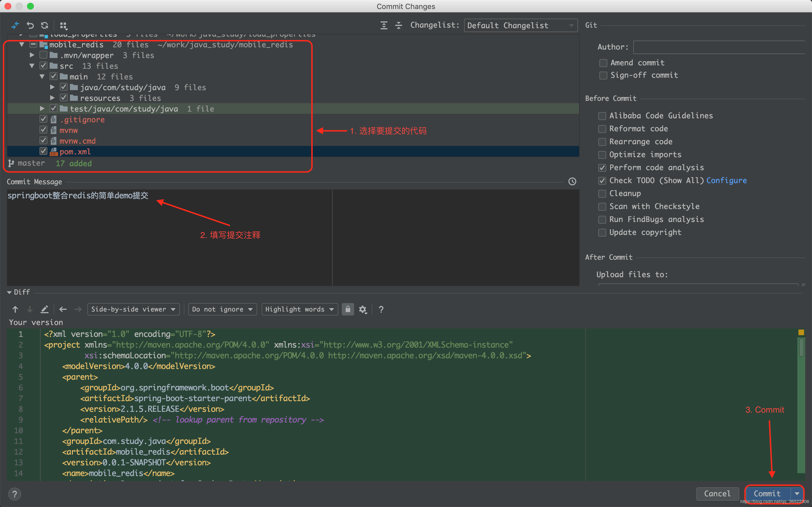This screenshot has height=507, width=812.
Task: Expand the .mvn/wrapper folder
Action: (32, 55)
